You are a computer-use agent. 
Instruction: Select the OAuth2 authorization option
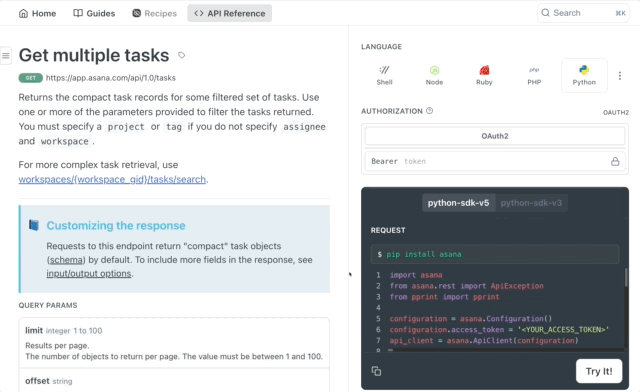tap(495, 136)
